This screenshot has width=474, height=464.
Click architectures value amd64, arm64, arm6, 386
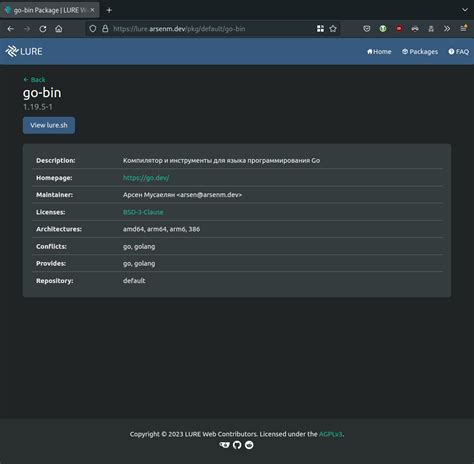tap(161, 229)
